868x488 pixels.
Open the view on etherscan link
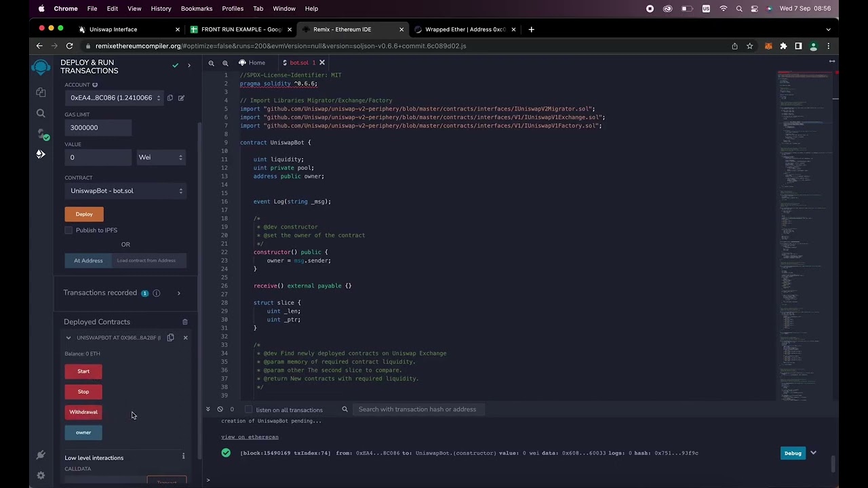250,437
